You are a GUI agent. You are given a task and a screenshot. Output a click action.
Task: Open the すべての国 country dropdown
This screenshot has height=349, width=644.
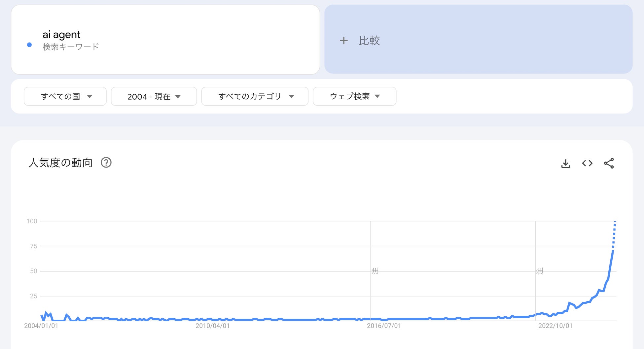(65, 96)
